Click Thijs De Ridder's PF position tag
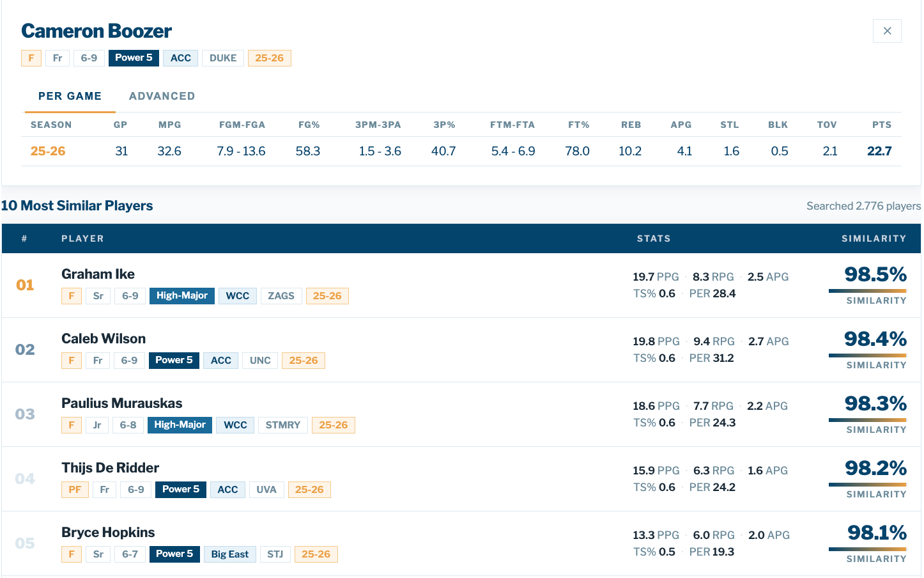This screenshot has height=578, width=924. pyautogui.click(x=75, y=490)
